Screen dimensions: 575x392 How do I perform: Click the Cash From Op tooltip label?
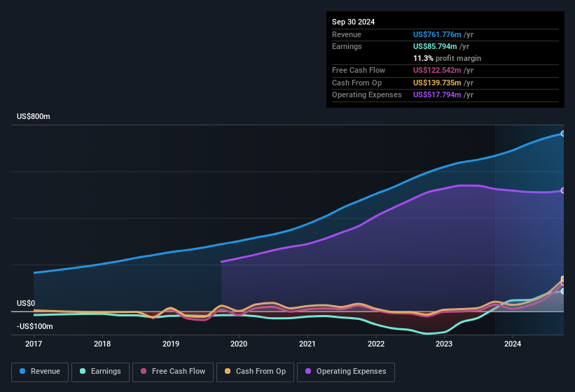(356, 83)
